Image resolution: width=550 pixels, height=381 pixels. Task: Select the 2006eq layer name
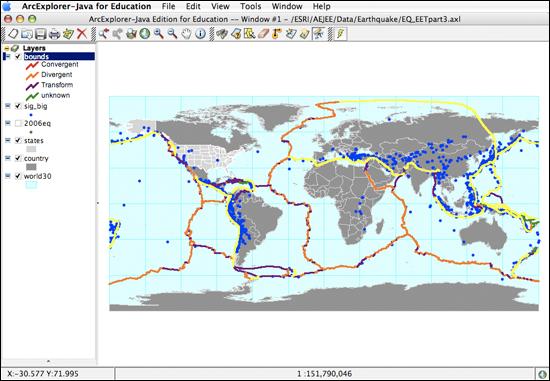37,123
